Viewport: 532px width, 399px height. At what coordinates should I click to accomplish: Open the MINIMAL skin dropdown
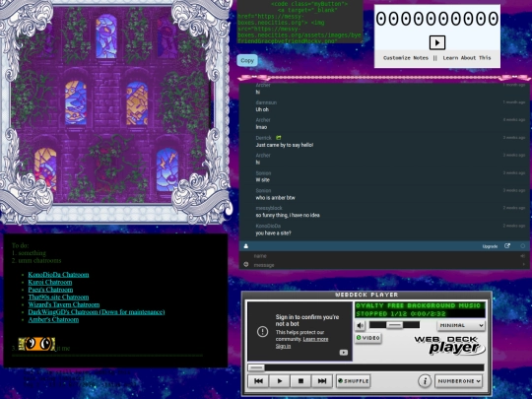(461, 325)
